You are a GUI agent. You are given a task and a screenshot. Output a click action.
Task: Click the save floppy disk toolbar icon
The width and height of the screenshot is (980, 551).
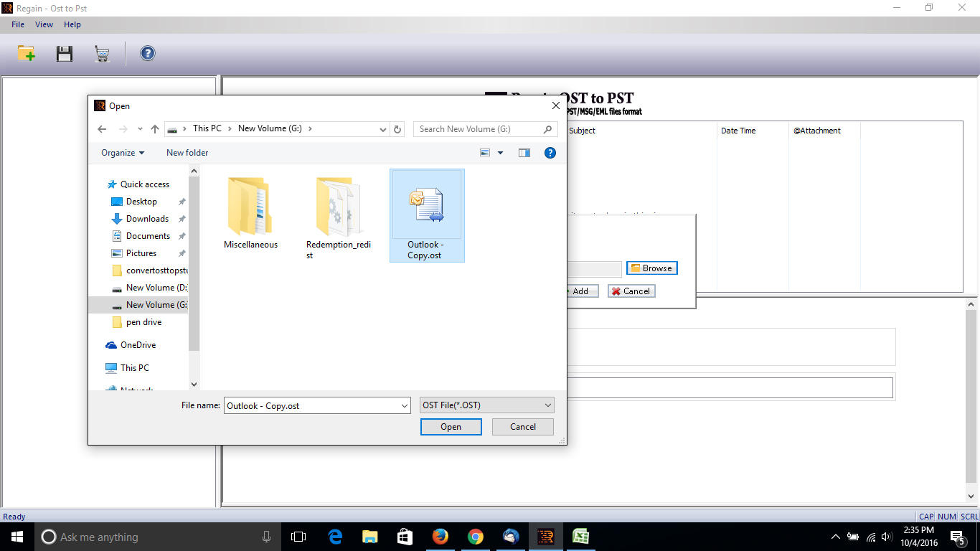[x=65, y=53]
